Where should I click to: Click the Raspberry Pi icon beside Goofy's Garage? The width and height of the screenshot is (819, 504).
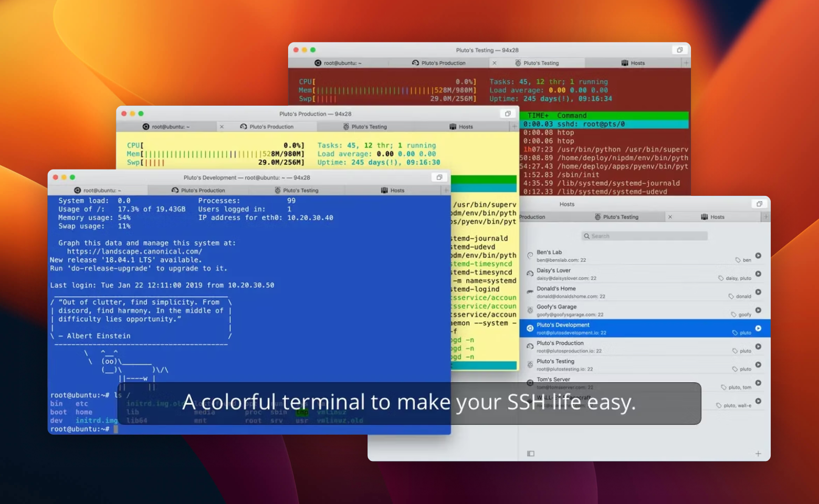529,310
